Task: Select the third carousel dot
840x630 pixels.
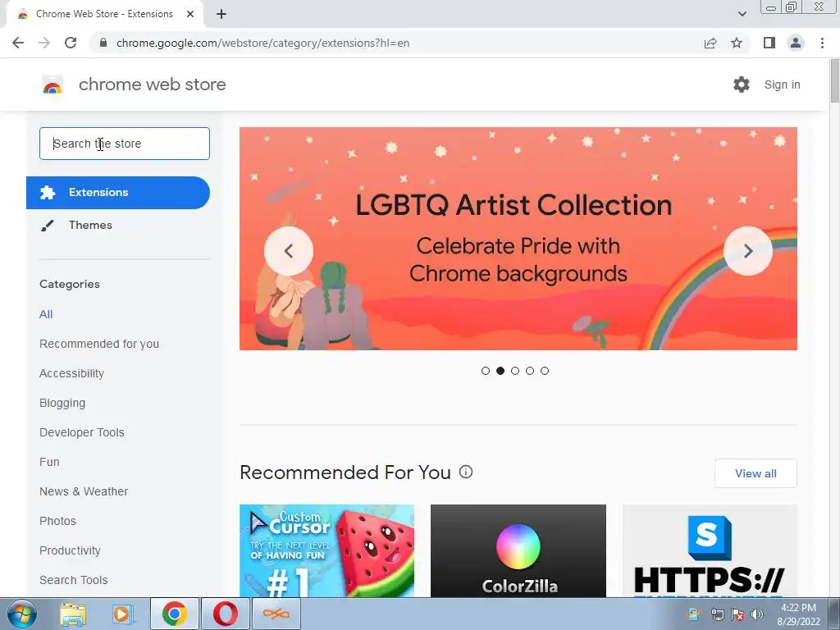Action: (515, 371)
